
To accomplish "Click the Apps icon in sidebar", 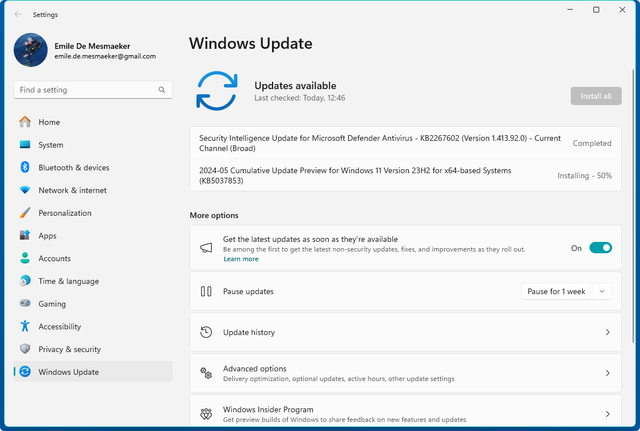I will pyautogui.click(x=25, y=235).
